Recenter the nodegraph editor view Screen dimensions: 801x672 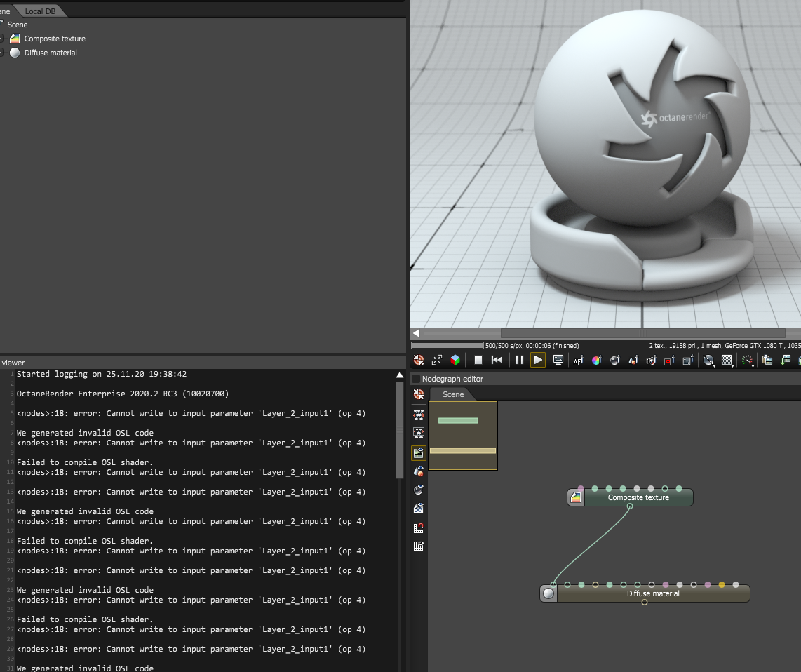click(x=418, y=394)
